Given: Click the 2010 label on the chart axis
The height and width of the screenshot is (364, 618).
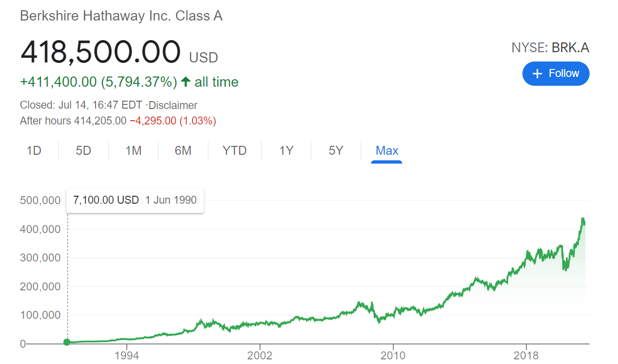Looking at the screenshot, I should tap(394, 355).
